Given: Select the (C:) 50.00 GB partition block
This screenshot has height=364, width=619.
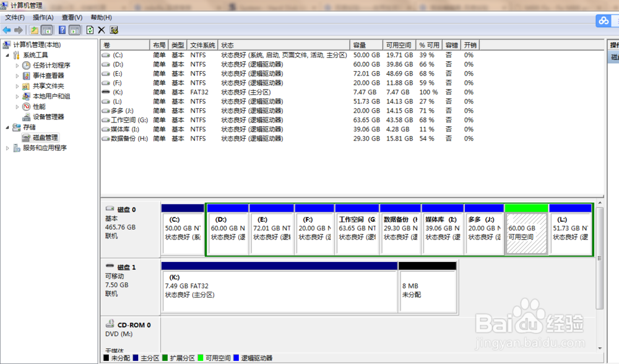Looking at the screenshot, I should point(183,230).
